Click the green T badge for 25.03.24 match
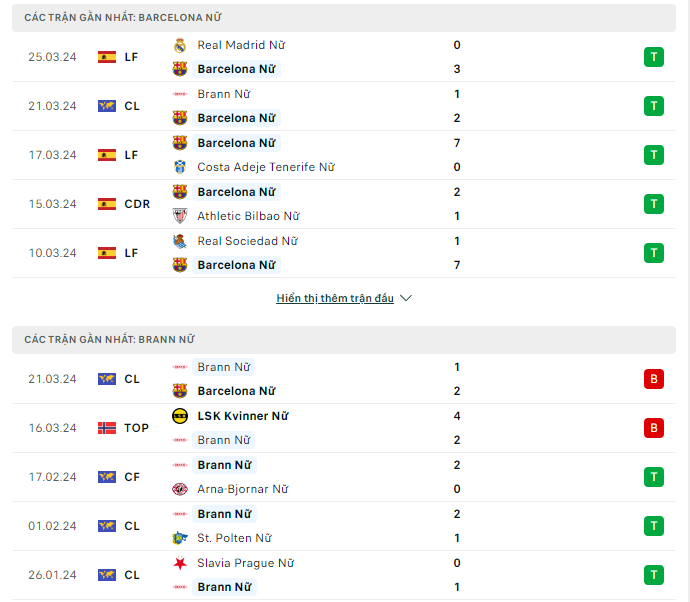This screenshot has height=602, width=690. pyautogui.click(x=653, y=57)
